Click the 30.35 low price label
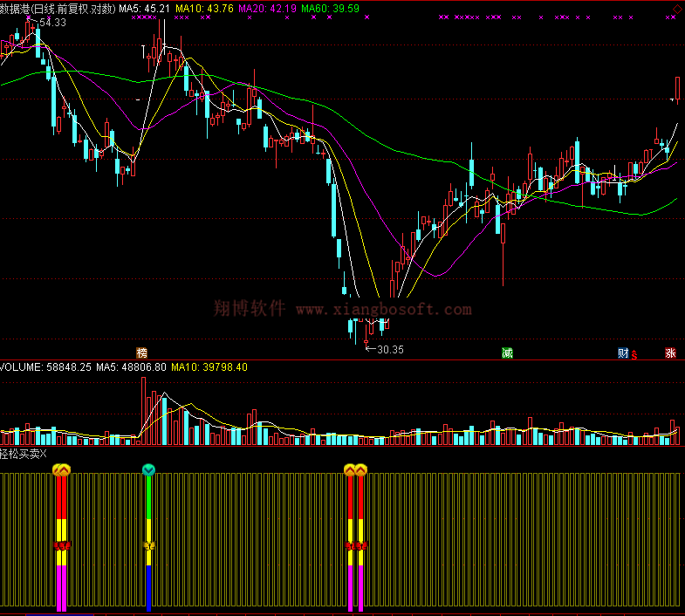The image size is (685, 616). (390, 350)
